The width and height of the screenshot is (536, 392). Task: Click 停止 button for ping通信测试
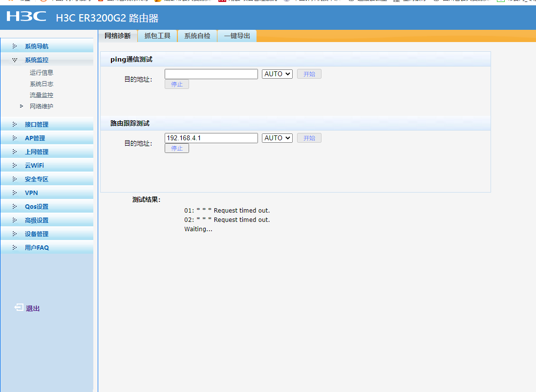(x=177, y=84)
